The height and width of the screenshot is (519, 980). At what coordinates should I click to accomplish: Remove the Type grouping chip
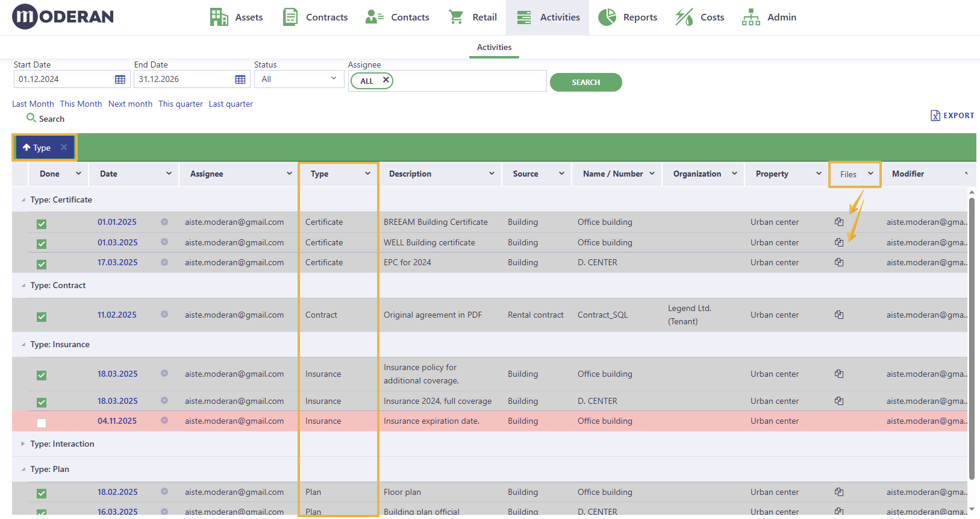(x=64, y=147)
